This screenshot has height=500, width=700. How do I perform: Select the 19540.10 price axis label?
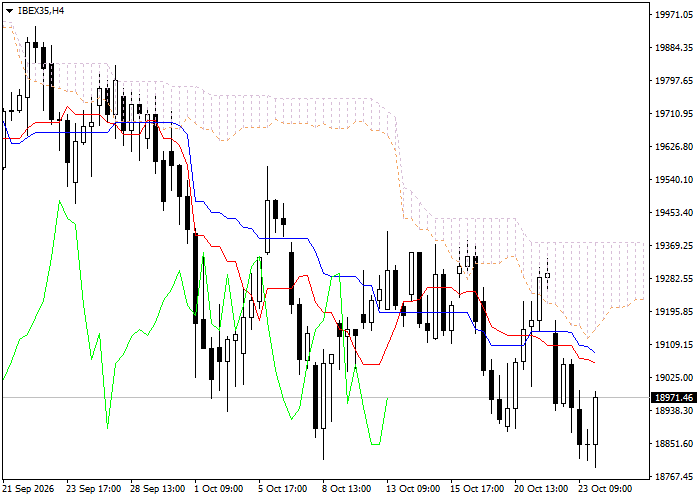coord(674,180)
